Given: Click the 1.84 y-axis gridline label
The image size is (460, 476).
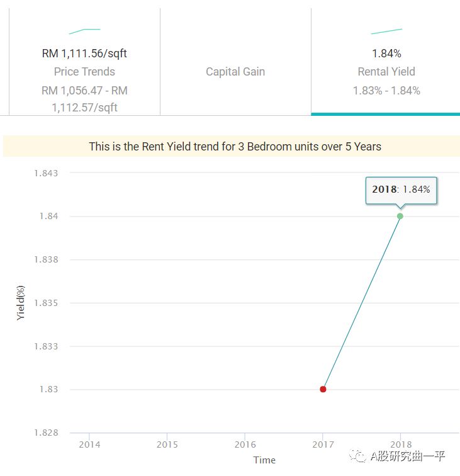Looking at the screenshot, I should pos(48,216).
